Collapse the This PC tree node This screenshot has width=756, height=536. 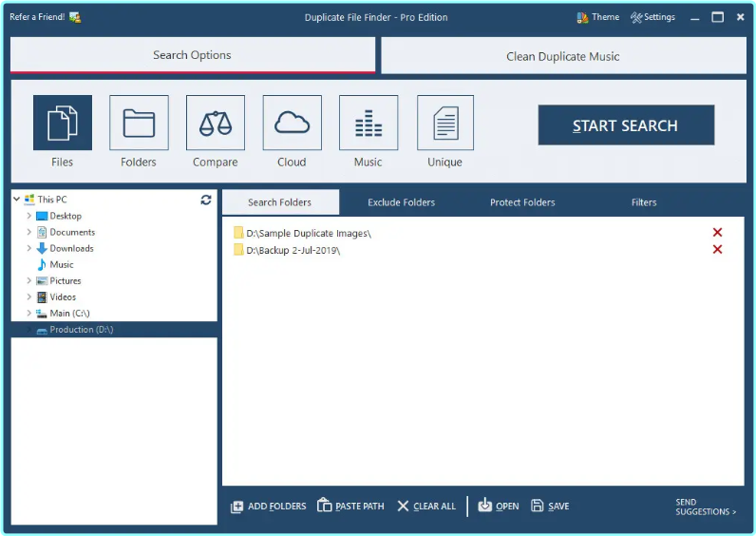pos(17,199)
